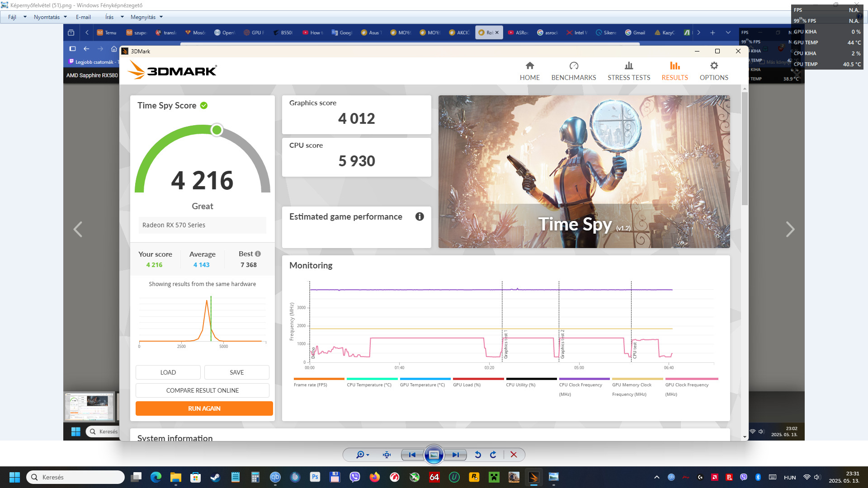
Task: Click the E-mail menu item
Action: coord(83,17)
